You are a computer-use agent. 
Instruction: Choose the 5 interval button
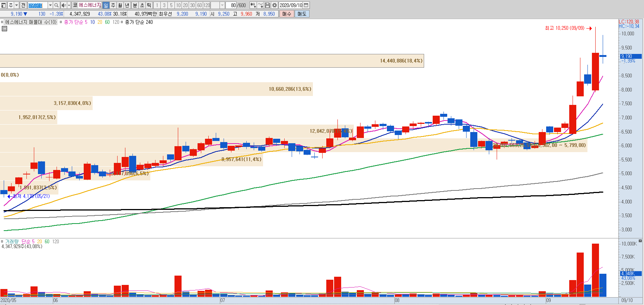(171, 5)
